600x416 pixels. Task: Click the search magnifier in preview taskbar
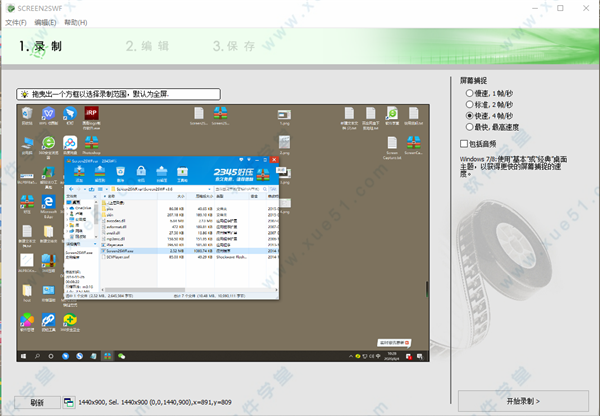click(x=37, y=356)
